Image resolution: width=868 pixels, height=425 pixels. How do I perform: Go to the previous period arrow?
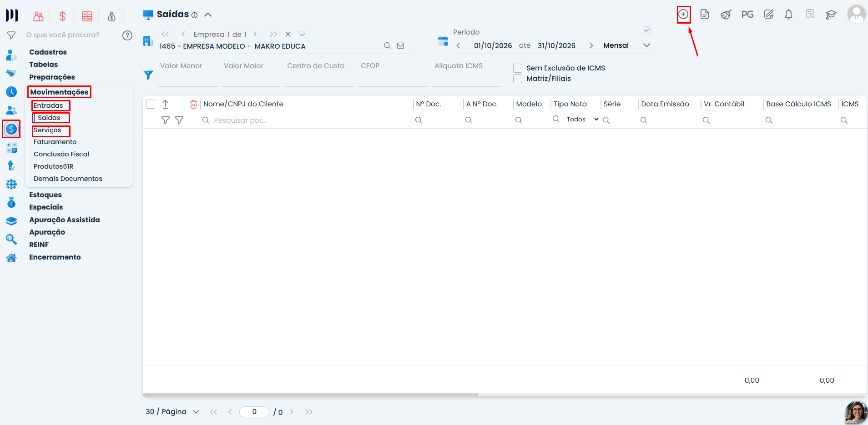458,45
